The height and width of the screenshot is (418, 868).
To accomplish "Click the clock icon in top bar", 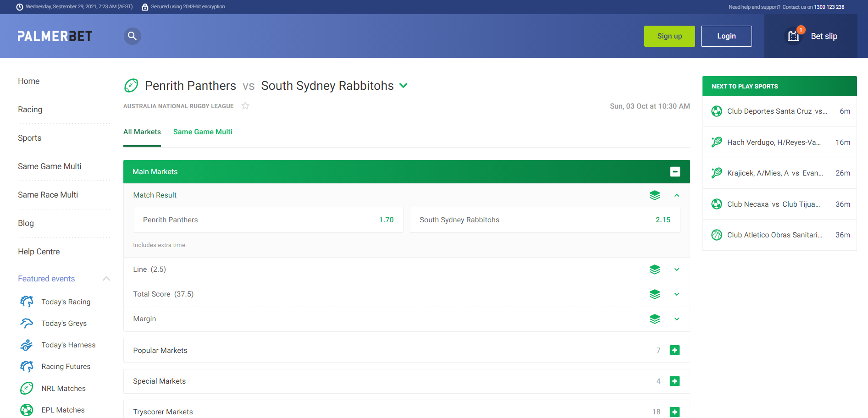I will [20, 7].
